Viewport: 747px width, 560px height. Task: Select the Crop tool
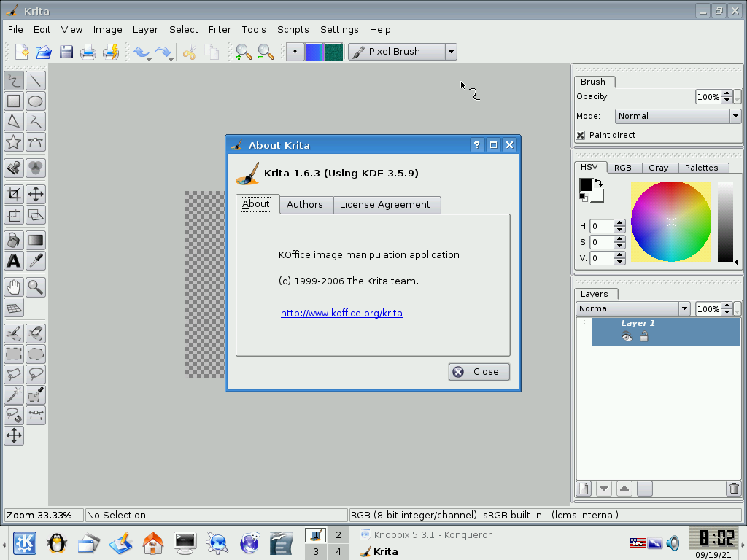[13, 194]
